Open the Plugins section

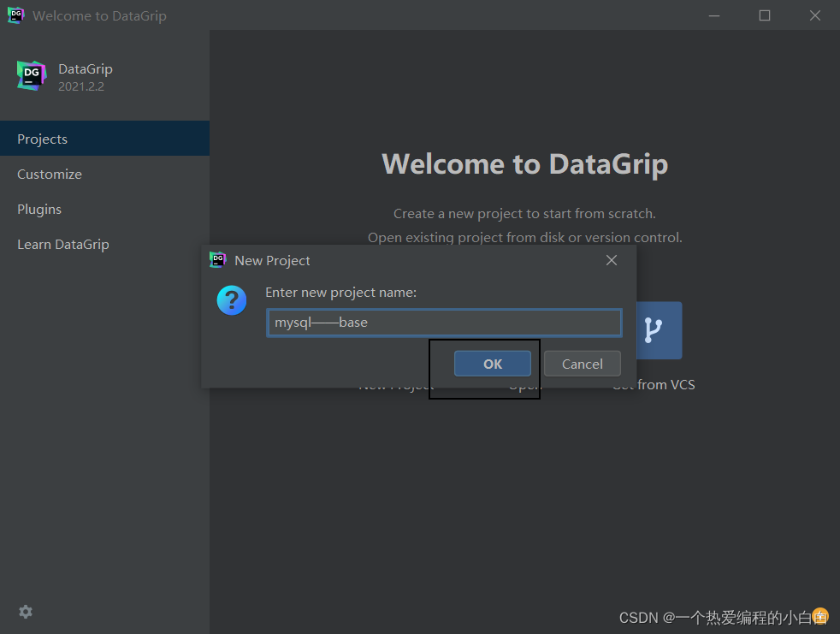(104, 209)
